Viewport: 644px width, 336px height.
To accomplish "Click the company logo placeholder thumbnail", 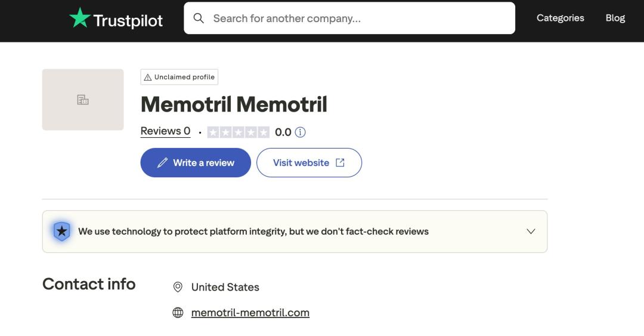I will [83, 100].
